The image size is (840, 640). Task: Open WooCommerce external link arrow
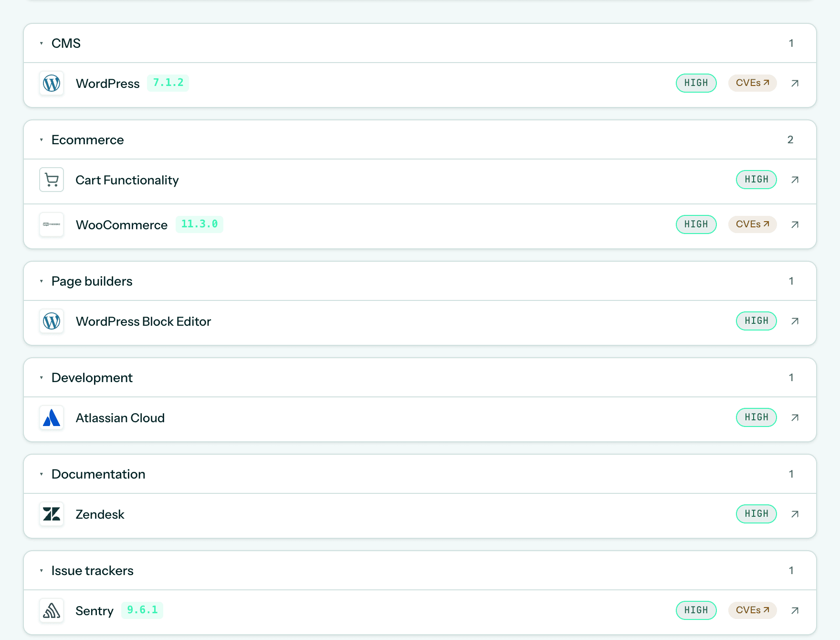795,225
